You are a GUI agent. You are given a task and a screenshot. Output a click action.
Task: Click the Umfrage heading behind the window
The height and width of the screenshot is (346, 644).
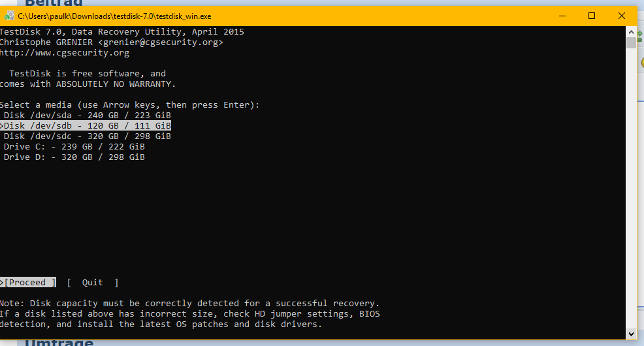pos(59,342)
